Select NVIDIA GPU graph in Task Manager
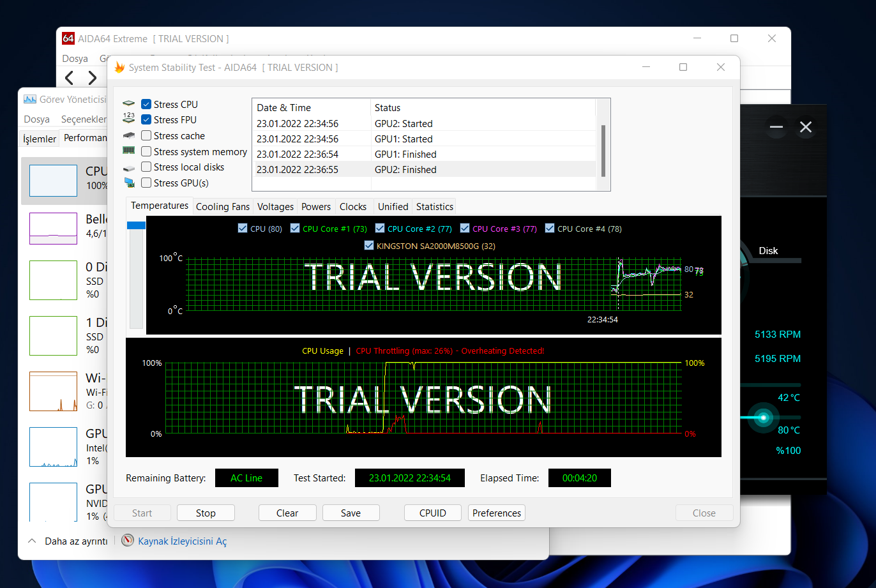This screenshot has width=876, height=588. click(x=53, y=502)
